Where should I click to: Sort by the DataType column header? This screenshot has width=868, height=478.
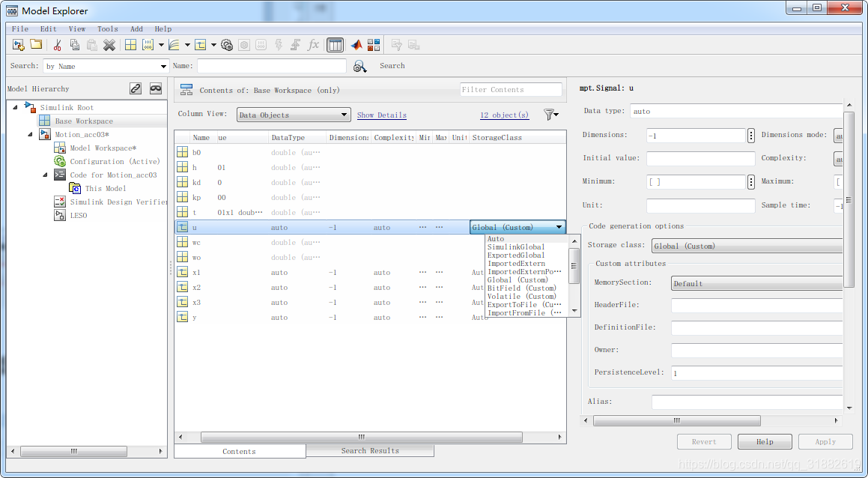pyautogui.click(x=297, y=137)
